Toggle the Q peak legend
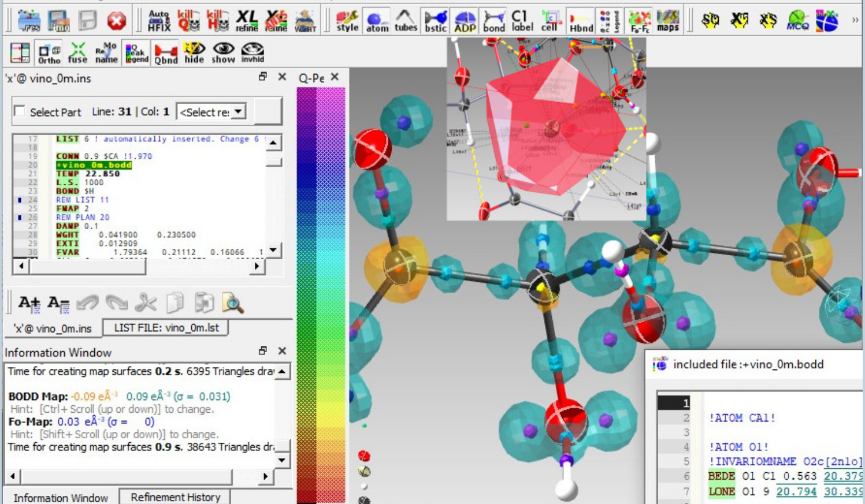This screenshot has width=865, height=504. point(136,53)
